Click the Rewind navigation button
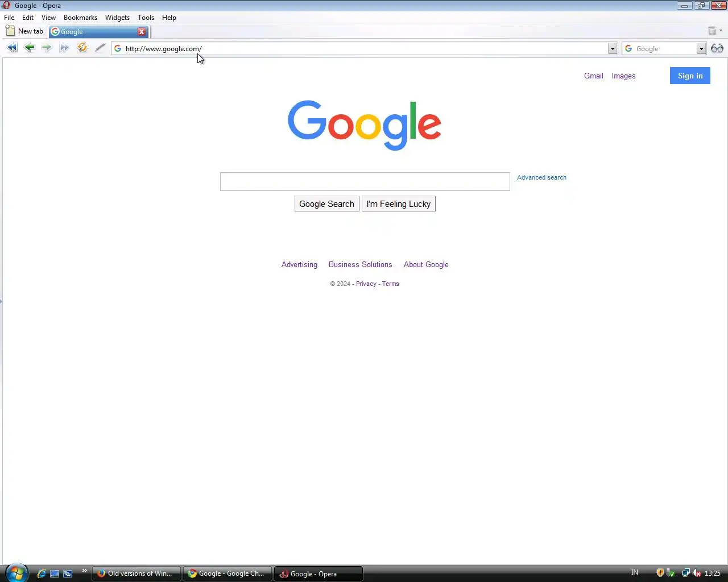This screenshot has height=582, width=728. tap(12, 48)
